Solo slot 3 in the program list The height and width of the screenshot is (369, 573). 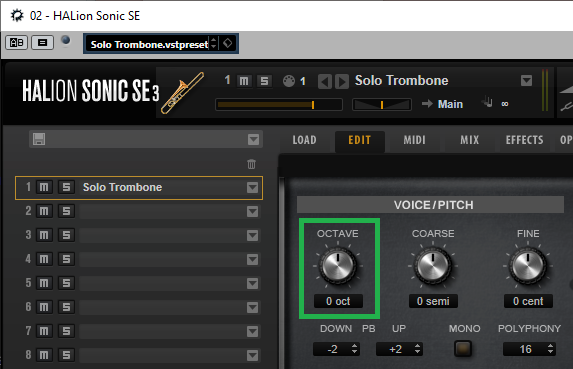pyautogui.click(x=66, y=235)
